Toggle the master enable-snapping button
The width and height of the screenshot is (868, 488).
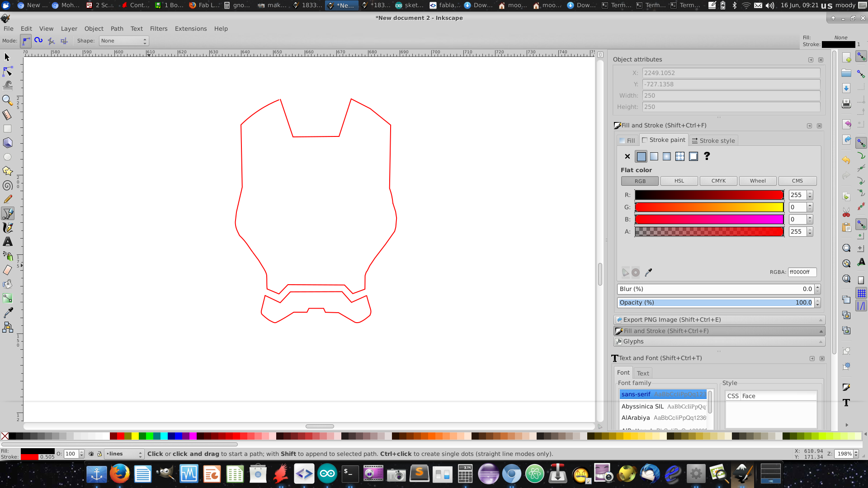861,57
